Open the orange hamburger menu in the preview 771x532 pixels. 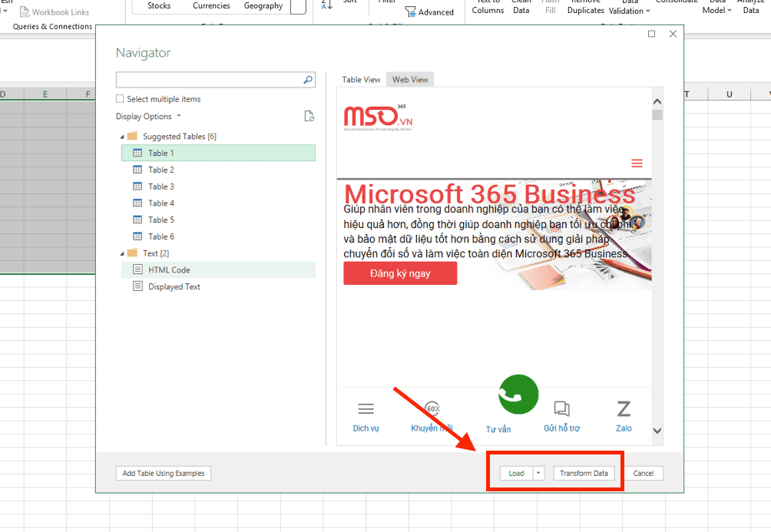pyautogui.click(x=637, y=164)
